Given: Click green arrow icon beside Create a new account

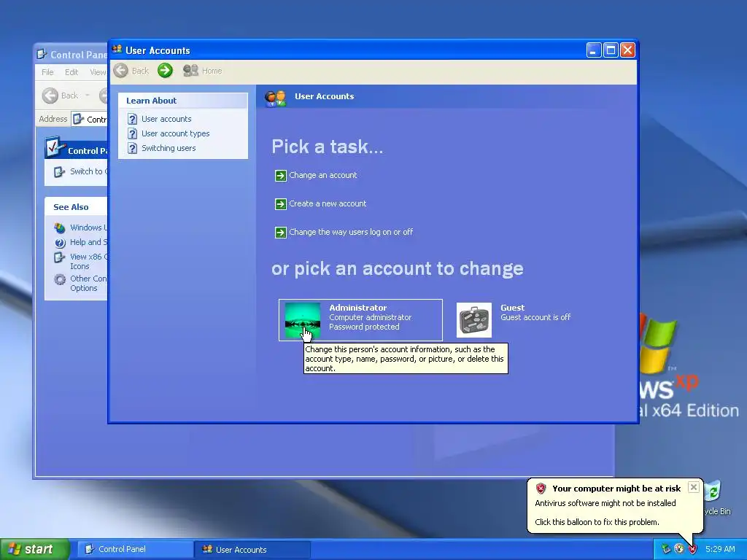Looking at the screenshot, I should (281, 204).
